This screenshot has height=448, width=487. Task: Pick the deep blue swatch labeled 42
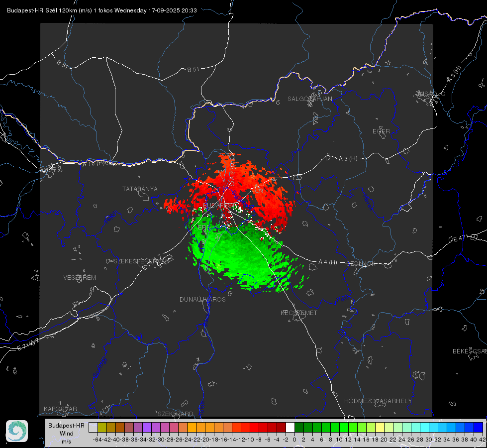[x=479, y=427]
